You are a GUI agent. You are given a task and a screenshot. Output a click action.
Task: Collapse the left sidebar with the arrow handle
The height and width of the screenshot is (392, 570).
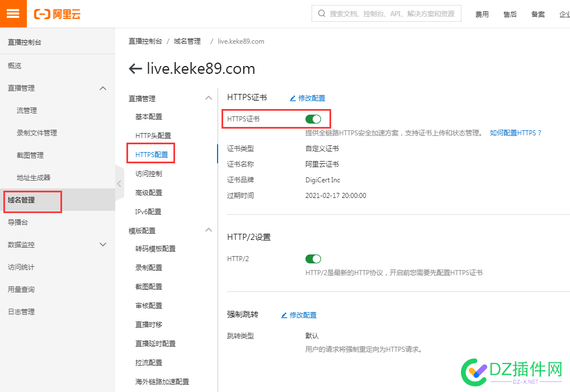pyautogui.click(x=119, y=183)
